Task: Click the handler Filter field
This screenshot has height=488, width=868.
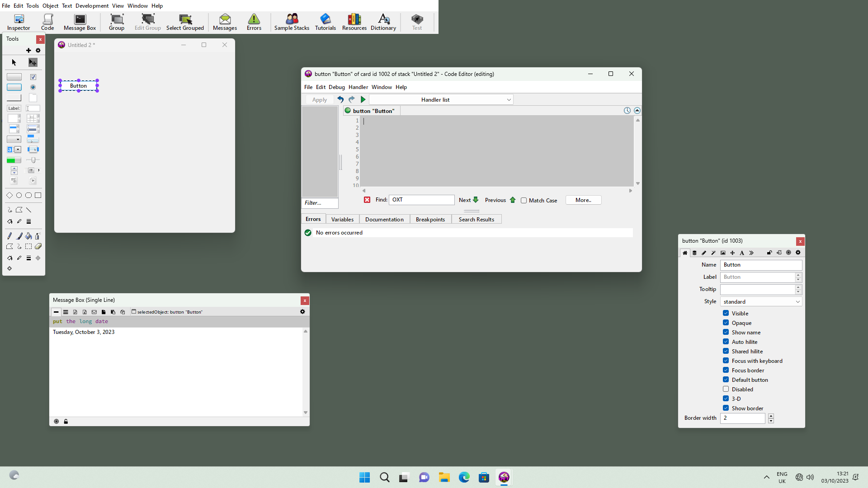Action: click(320, 203)
